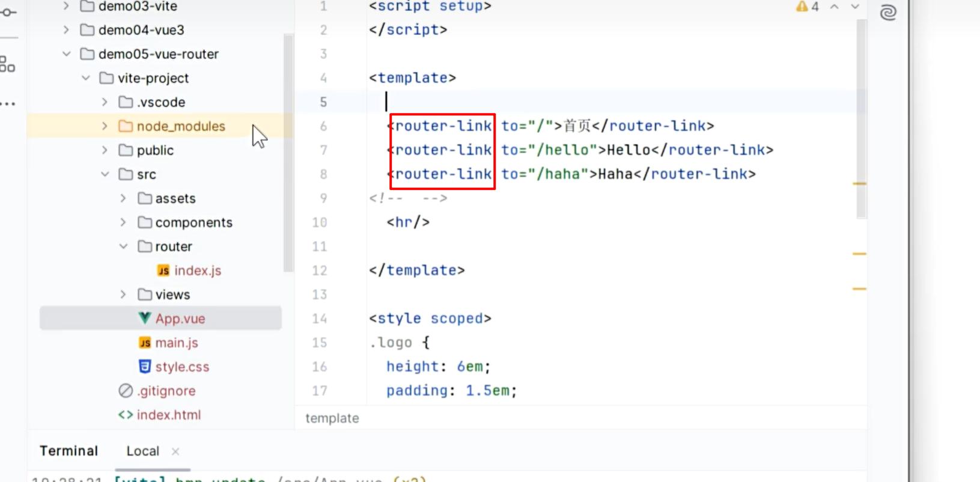Click the height: 6em declaration
The width and height of the screenshot is (980, 482).
click(439, 367)
